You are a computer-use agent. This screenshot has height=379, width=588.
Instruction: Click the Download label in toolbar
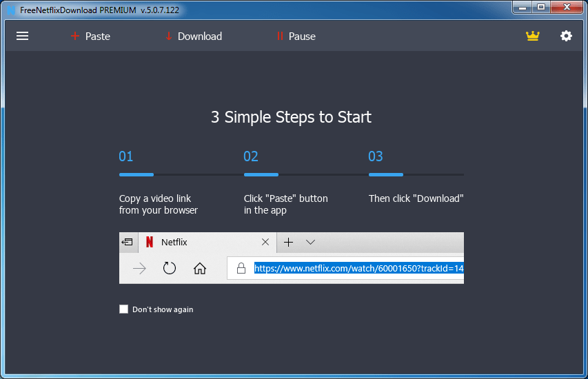[200, 37]
